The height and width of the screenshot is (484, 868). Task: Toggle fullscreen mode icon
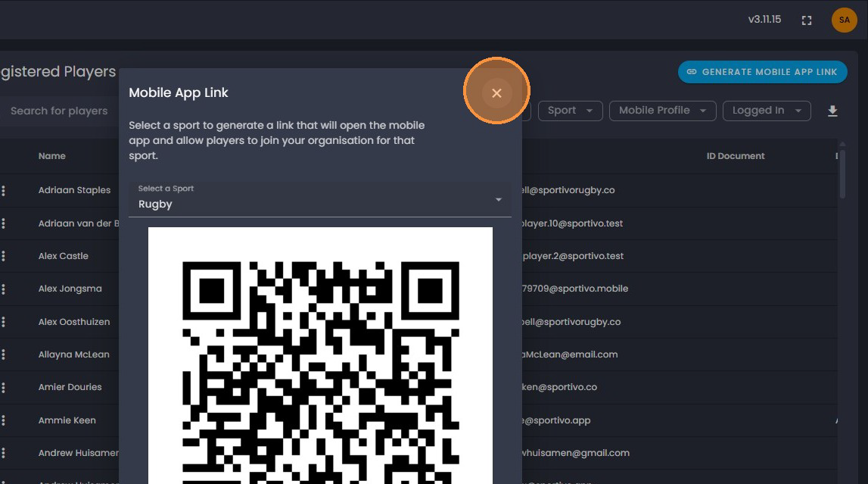pos(807,20)
